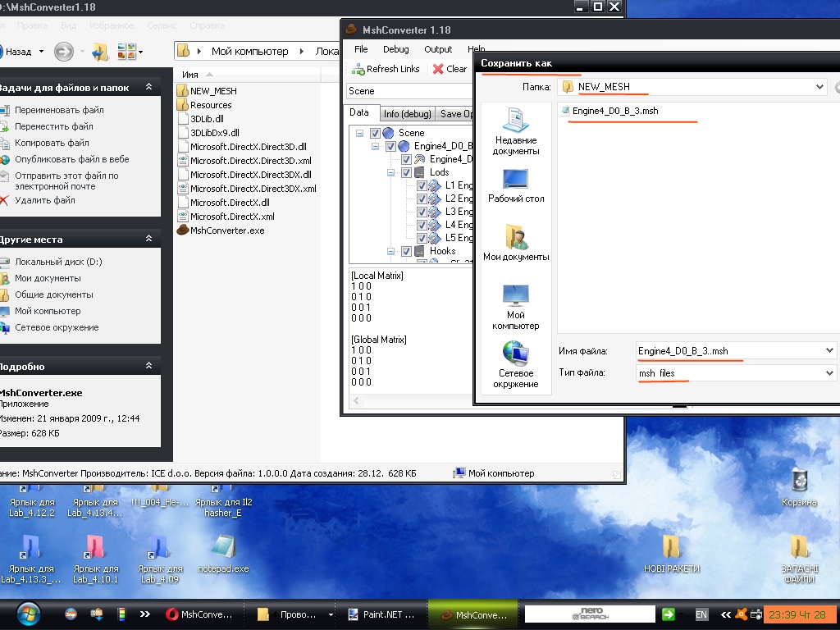Click the Windows Start orb
The width and height of the screenshot is (840, 630).
pyautogui.click(x=28, y=614)
